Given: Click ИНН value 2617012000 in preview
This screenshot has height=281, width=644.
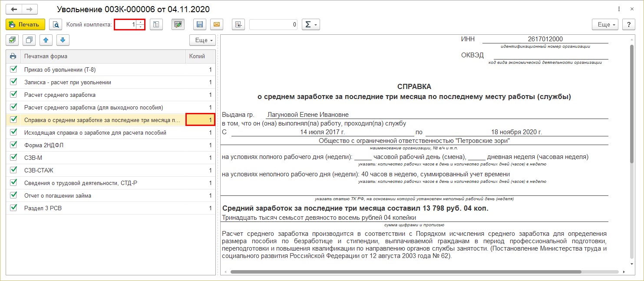Looking at the screenshot, I should (x=545, y=39).
